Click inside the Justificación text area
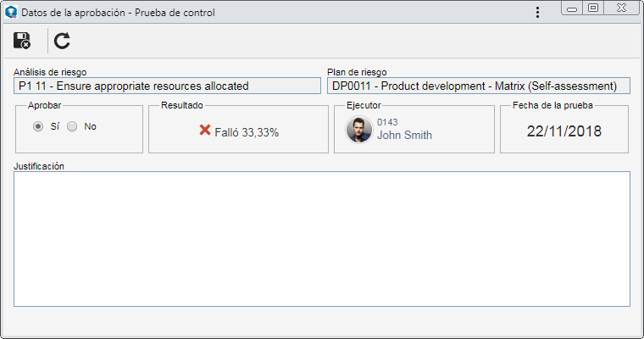Screen dimensions: 644x339 click(322, 239)
